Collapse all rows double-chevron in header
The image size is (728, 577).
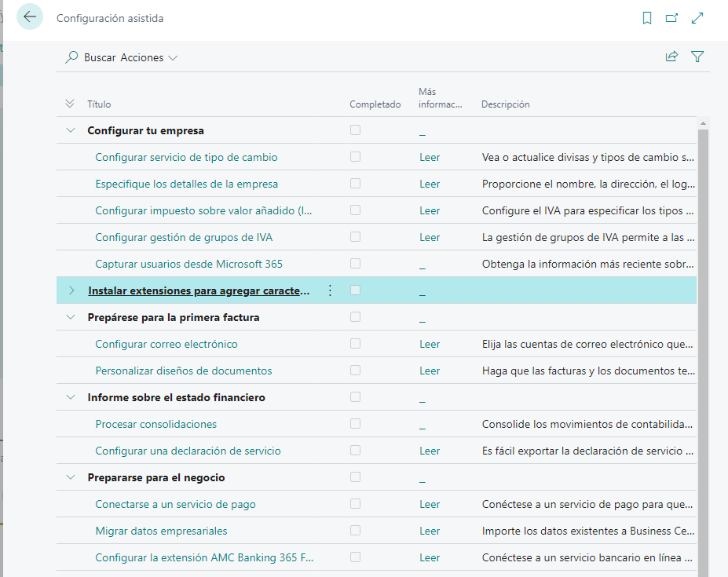click(70, 104)
